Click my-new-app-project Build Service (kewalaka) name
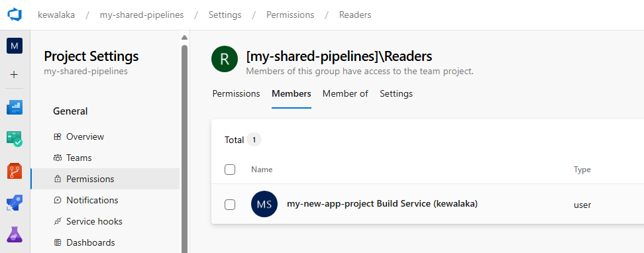 pos(382,204)
